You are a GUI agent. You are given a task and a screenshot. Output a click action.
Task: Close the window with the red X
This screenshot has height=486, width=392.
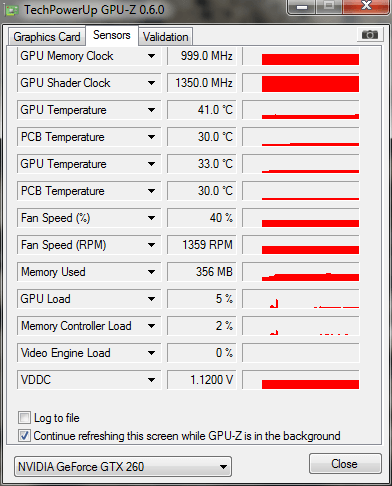click(x=367, y=6)
